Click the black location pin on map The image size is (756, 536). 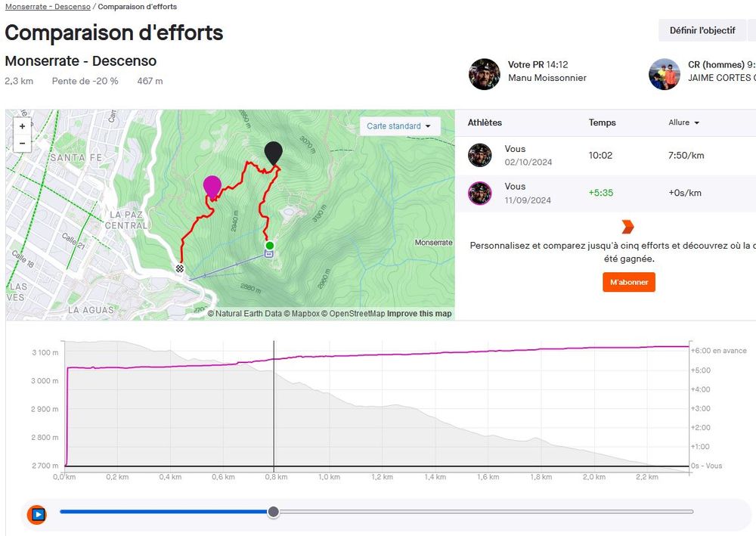click(x=273, y=153)
